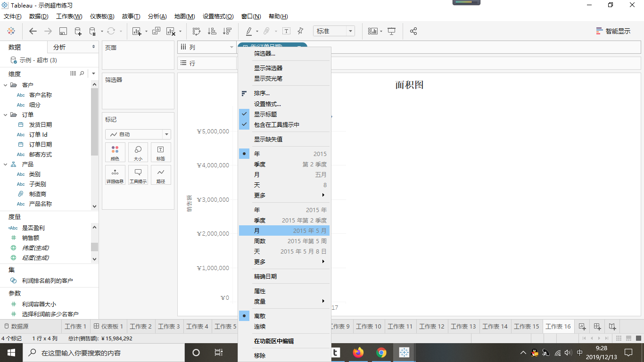Select 精确日期 exact date option

point(284,276)
